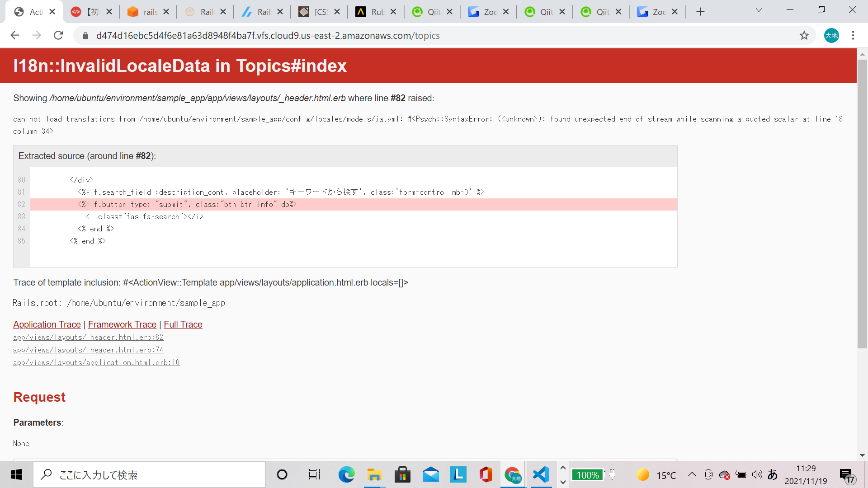The width and height of the screenshot is (868, 488).
Task: Open trace entry application.html.erb:10
Action: point(96,362)
